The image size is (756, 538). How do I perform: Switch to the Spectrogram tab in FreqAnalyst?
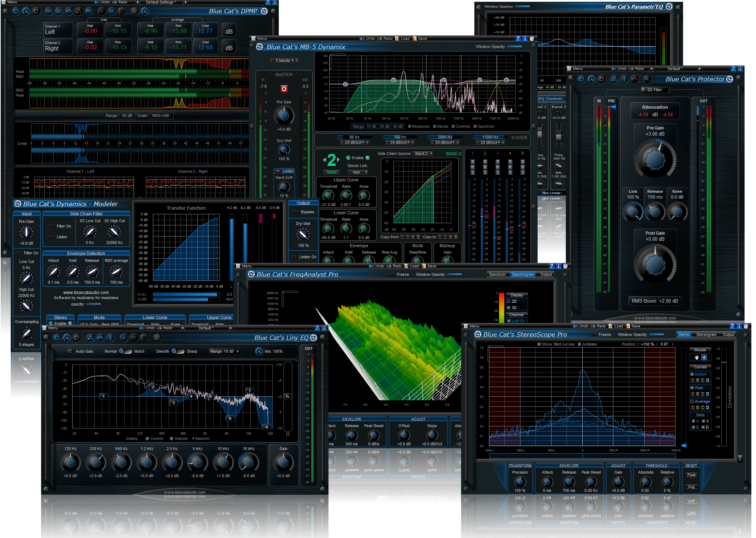[523, 274]
